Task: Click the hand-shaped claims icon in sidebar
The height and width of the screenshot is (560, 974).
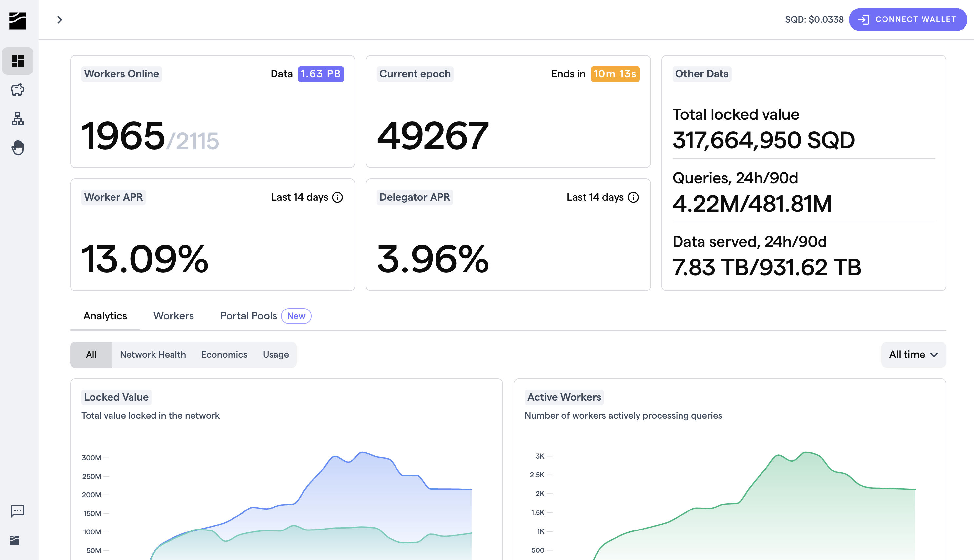Action: tap(18, 147)
